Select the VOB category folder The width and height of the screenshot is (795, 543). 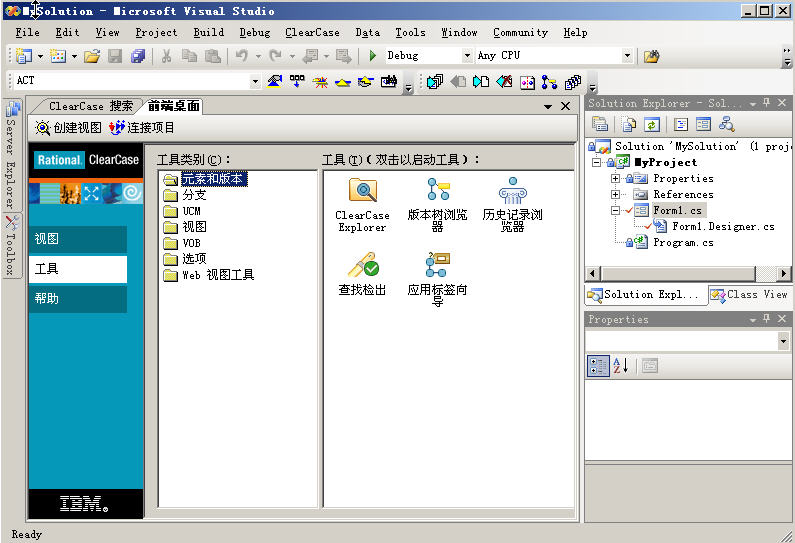pyautogui.click(x=183, y=243)
